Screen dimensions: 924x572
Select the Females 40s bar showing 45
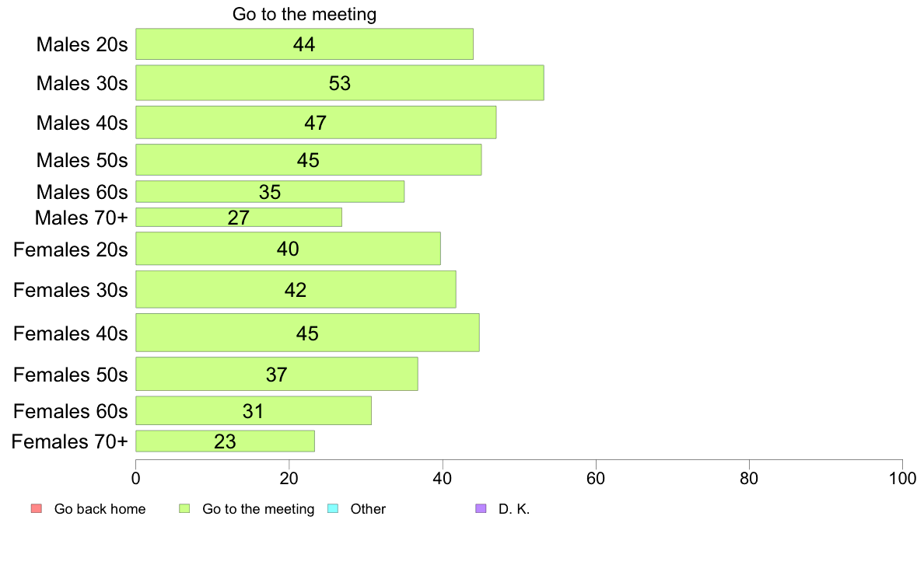point(307,333)
